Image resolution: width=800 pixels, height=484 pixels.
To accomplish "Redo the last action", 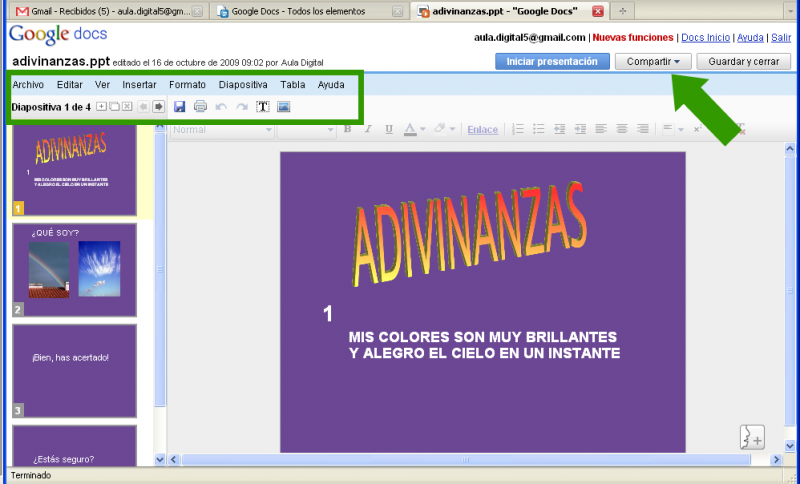I will [x=242, y=107].
